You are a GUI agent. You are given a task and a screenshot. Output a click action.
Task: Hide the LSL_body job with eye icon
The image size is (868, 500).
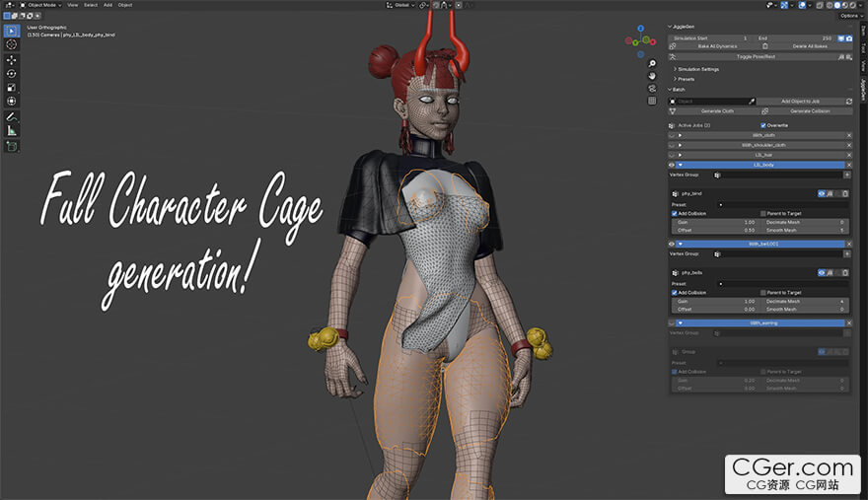point(672,165)
